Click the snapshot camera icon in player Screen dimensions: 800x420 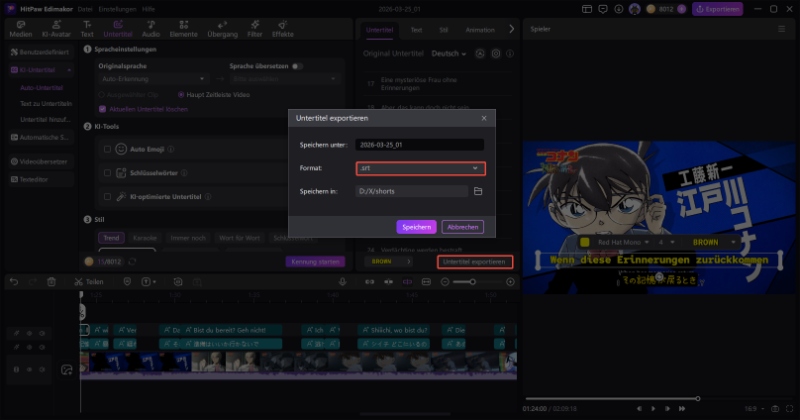coord(775,409)
